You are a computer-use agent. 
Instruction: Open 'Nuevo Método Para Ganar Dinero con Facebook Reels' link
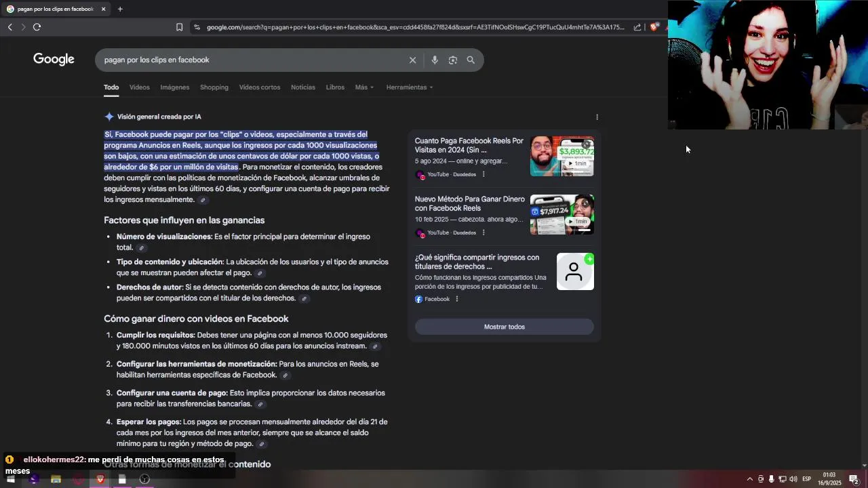470,203
